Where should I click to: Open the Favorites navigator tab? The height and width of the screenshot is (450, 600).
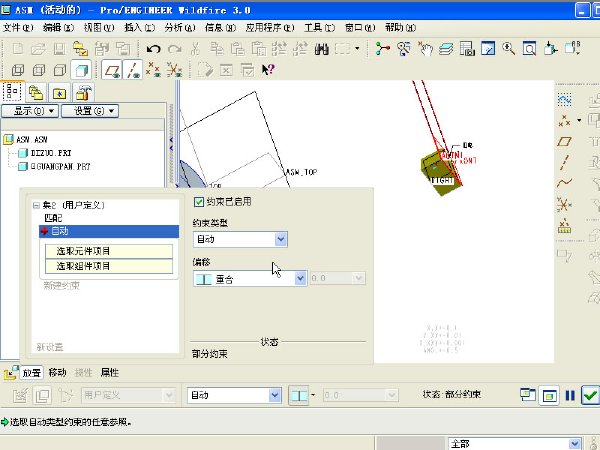pos(60,93)
